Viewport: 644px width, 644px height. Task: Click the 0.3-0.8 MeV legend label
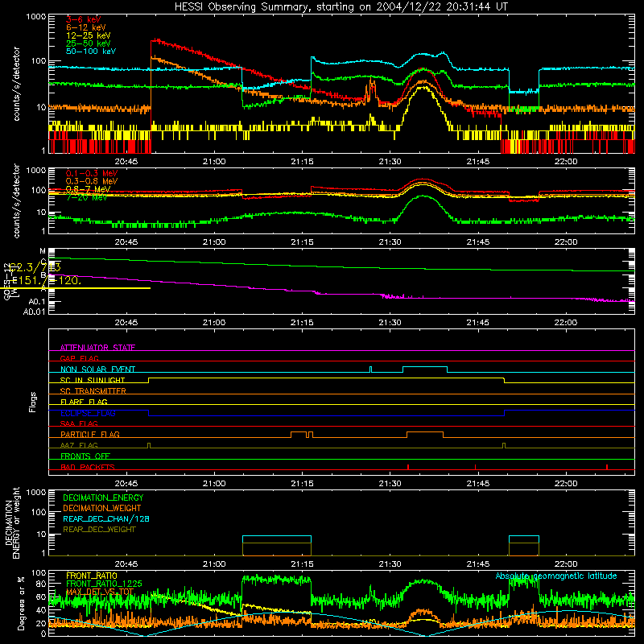tap(92, 181)
